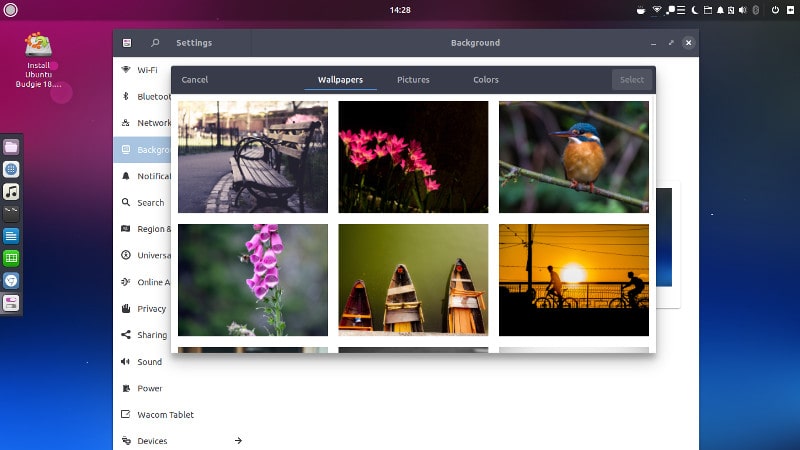Click the Settings app icon in header bar
Screen dimensions: 800x450
(x=127, y=43)
